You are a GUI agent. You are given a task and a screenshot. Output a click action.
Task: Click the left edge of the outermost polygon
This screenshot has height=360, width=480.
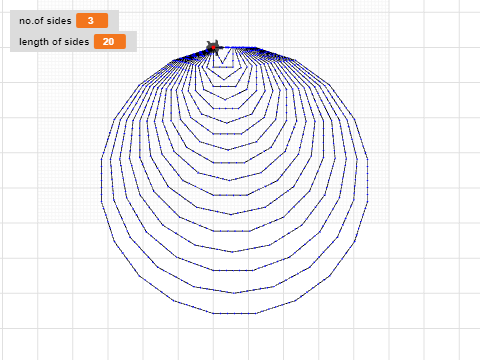click(101, 180)
